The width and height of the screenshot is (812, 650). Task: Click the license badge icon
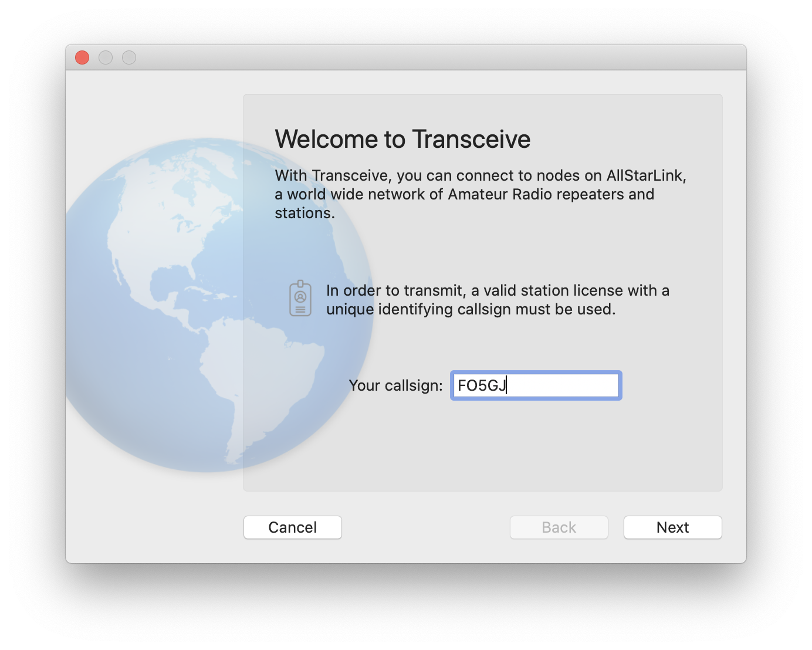click(300, 298)
